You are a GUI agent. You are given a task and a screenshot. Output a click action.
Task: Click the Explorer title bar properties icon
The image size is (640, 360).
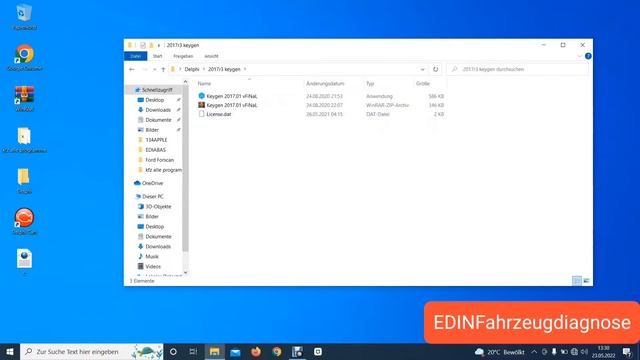click(x=142, y=45)
